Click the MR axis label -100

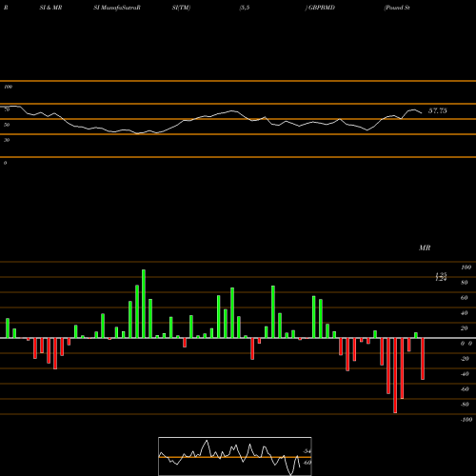pos(466,420)
